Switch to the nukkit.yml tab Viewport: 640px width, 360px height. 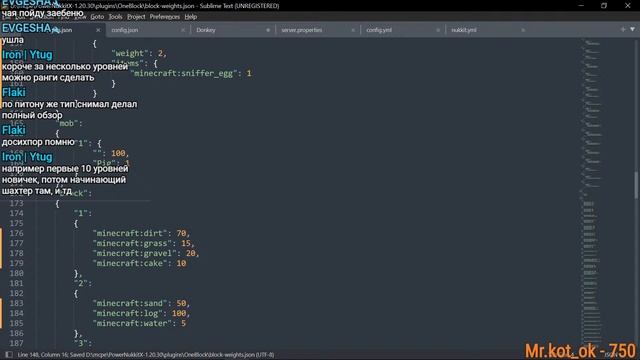[464, 30]
